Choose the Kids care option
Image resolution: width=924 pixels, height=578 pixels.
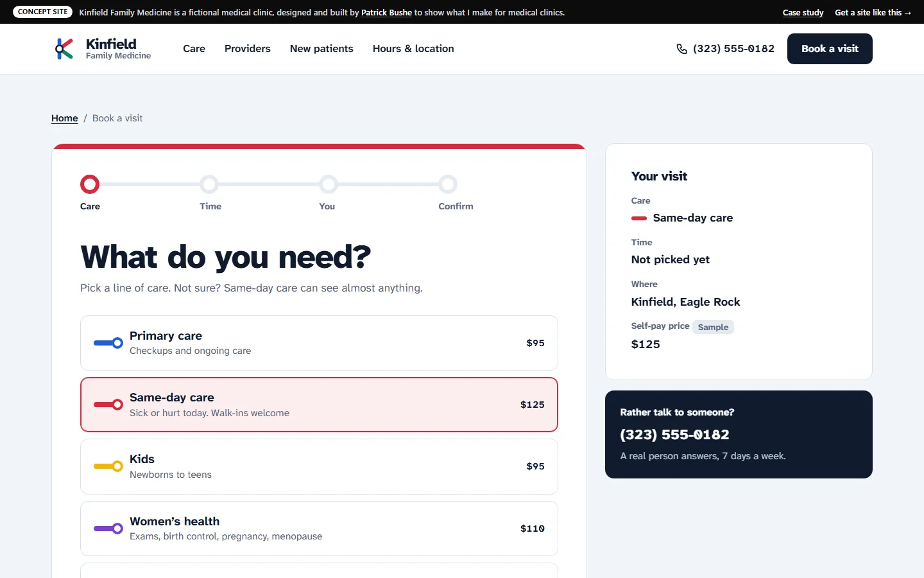(319, 466)
